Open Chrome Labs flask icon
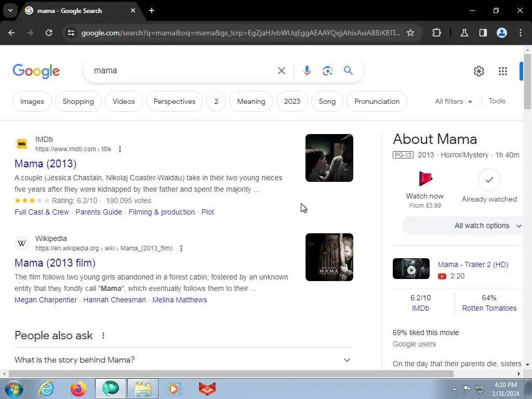 pyautogui.click(x=464, y=33)
